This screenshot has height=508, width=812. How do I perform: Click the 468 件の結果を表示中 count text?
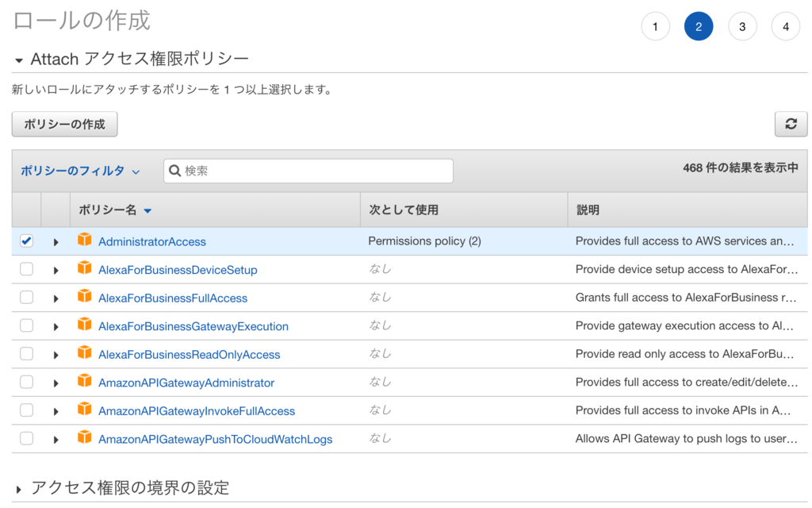741,168
